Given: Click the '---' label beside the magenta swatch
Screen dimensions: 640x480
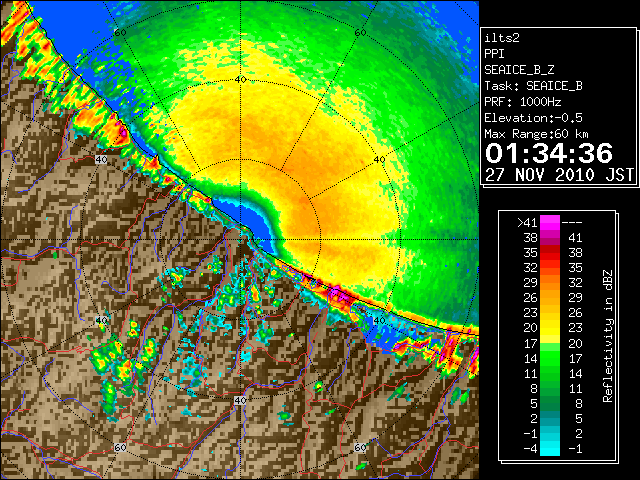Looking at the screenshot, I should pos(572,223).
